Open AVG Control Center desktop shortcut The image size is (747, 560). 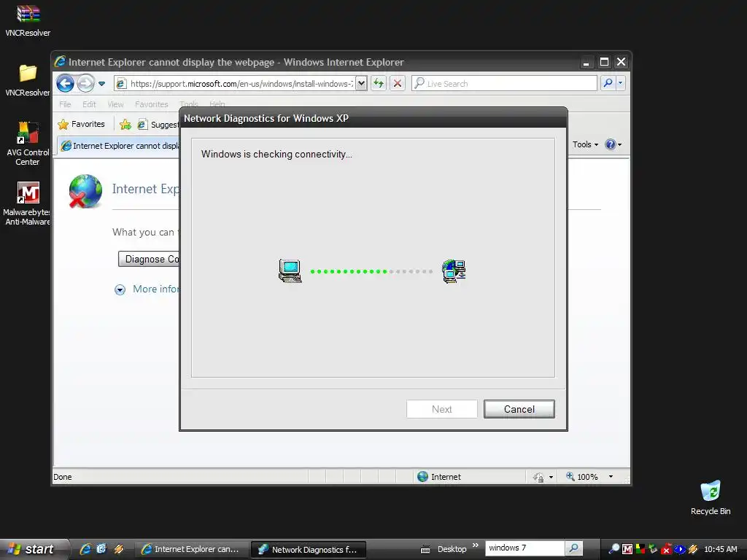[x=28, y=143]
